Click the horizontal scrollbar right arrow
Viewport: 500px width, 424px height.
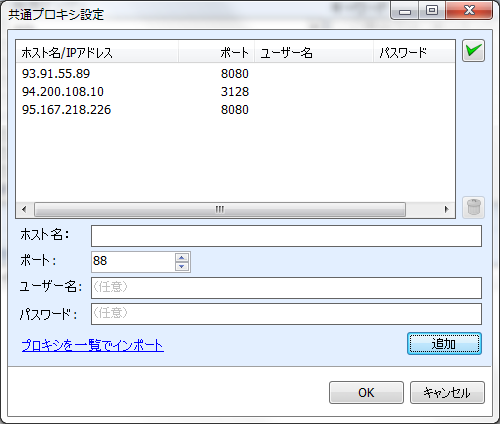coord(447,209)
